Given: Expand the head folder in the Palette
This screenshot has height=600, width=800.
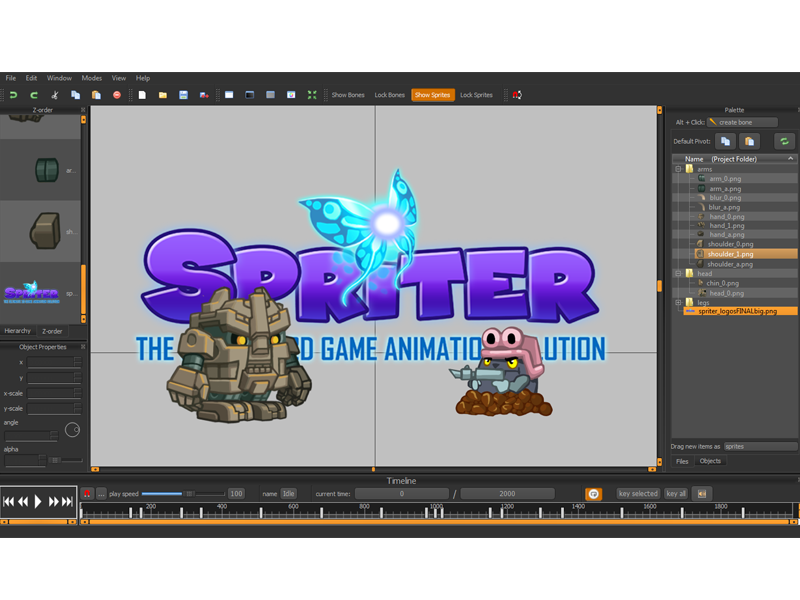Looking at the screenshot, I should [677, 272].
